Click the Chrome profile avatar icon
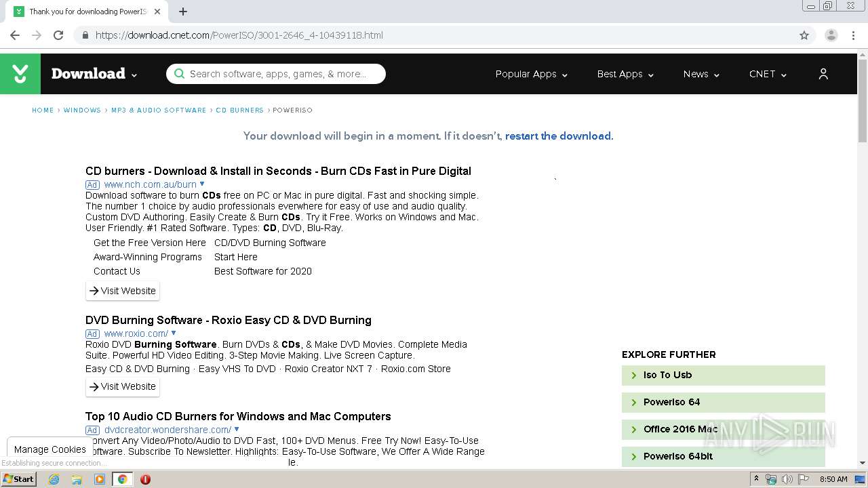 pos(831,35)
